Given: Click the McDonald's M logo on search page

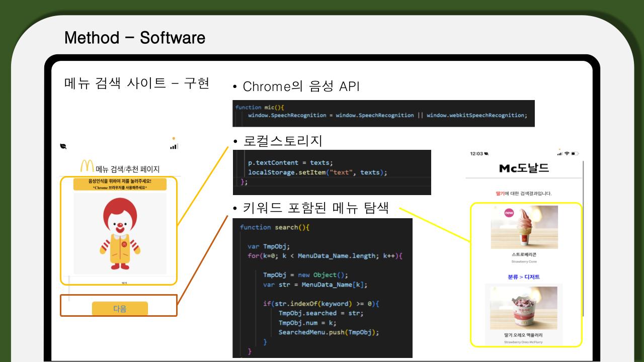Looking at the screenshot, I should [x=87, y=165].
